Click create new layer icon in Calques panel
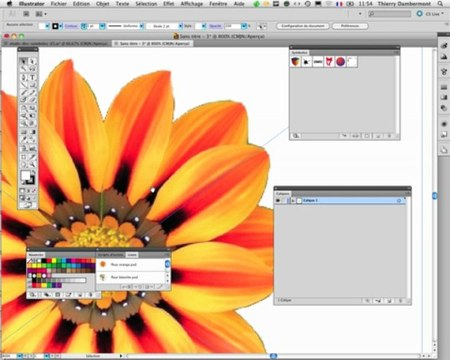Image resolution: width=450 pixels, height=360 pixels. (389, 301)
